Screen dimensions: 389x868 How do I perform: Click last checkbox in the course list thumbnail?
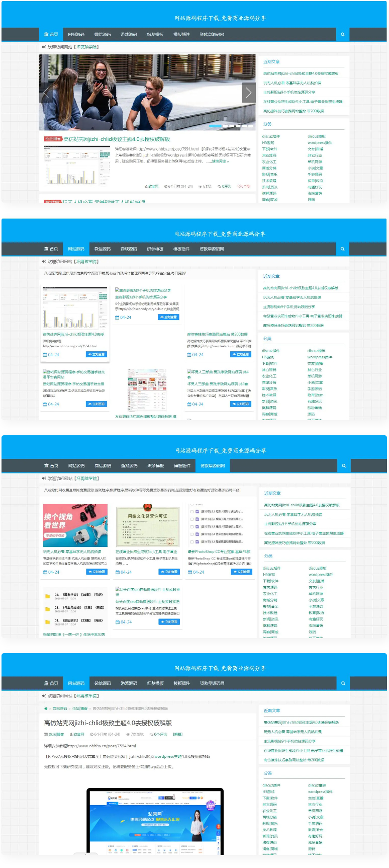[191, 542]
